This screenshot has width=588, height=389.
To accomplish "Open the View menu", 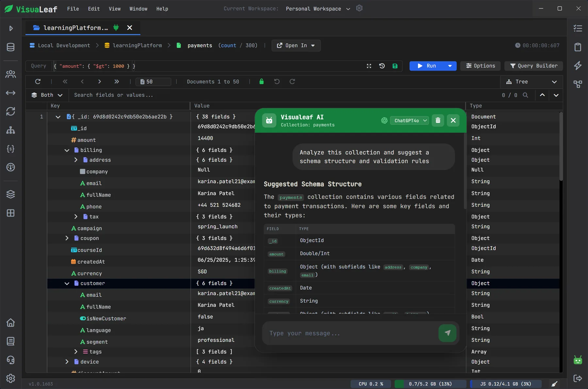I will [115, 9].
